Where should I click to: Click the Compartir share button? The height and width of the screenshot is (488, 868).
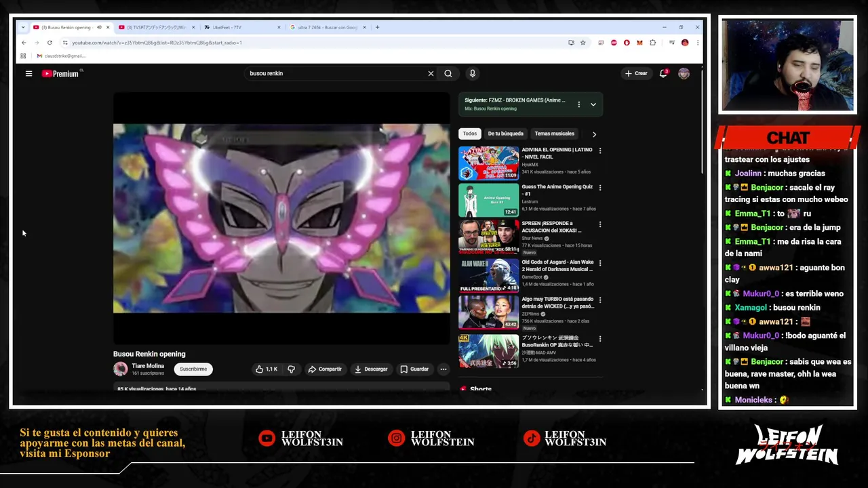pyautogui.click(x=325, y=369)
